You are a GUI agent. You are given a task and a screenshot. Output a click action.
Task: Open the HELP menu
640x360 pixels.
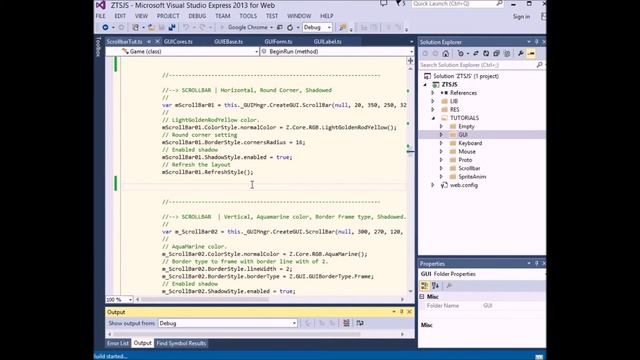327,16
